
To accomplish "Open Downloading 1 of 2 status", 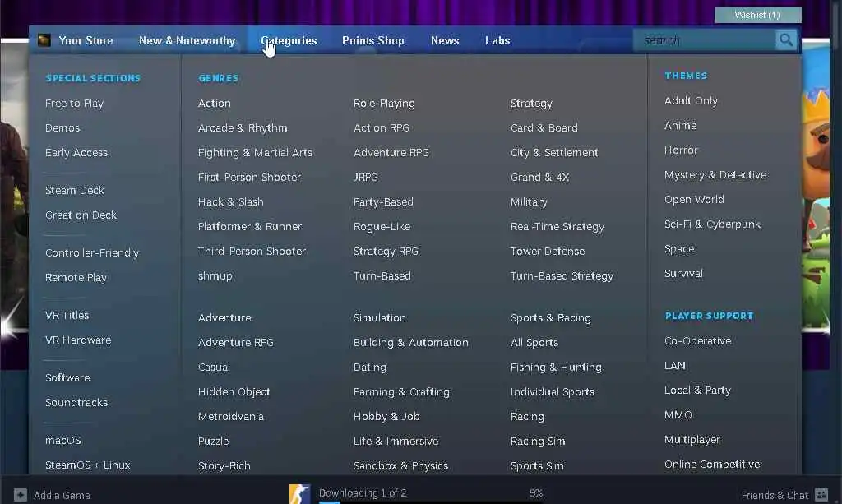I will 363,492.
